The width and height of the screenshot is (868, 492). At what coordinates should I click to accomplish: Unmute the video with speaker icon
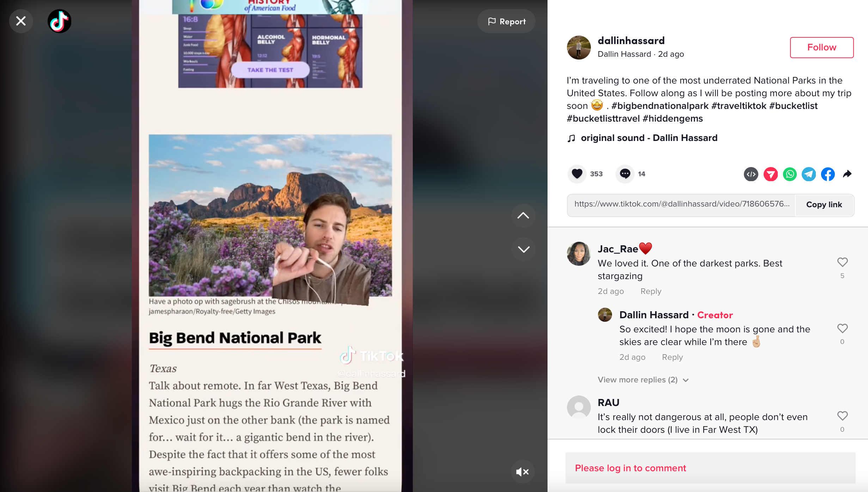[522, 472]
